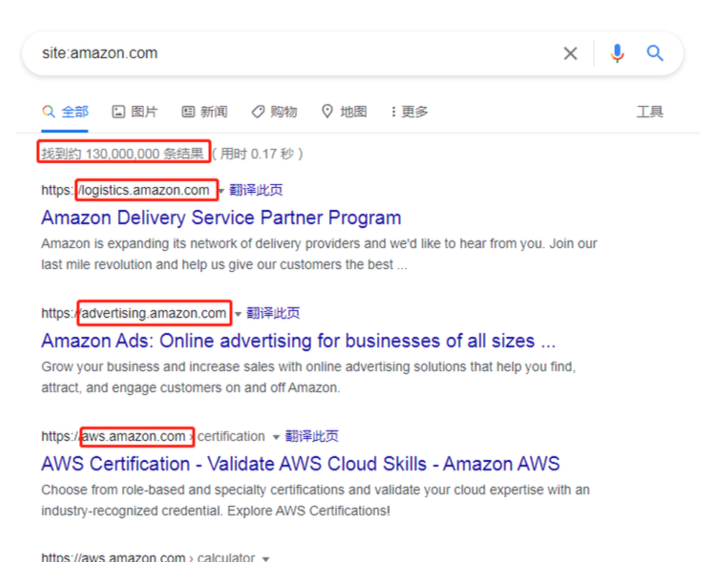
Task: Open the 地图 maps tab
Action: coord(344,111)
